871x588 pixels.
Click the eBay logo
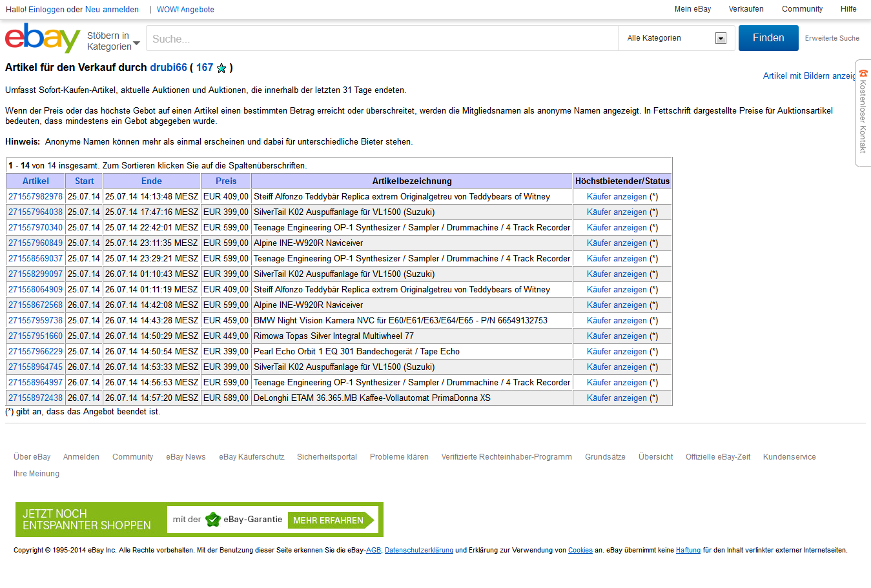click(x=43, y=38)
